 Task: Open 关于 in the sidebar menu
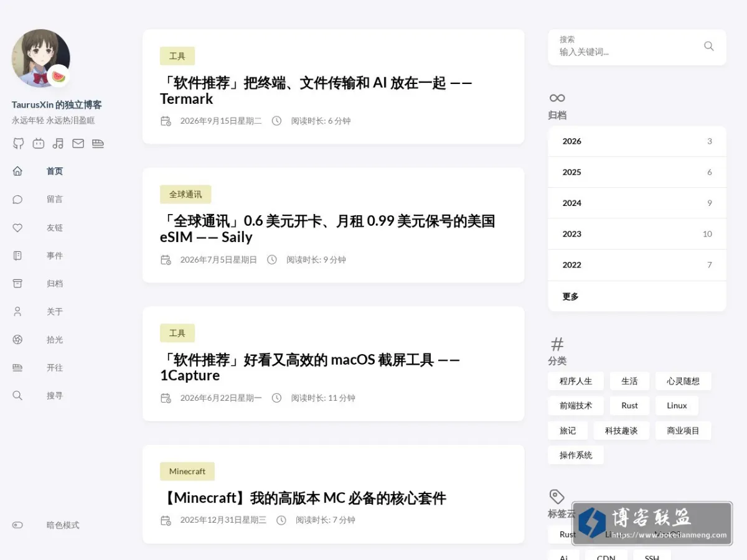tap(55, 312)
